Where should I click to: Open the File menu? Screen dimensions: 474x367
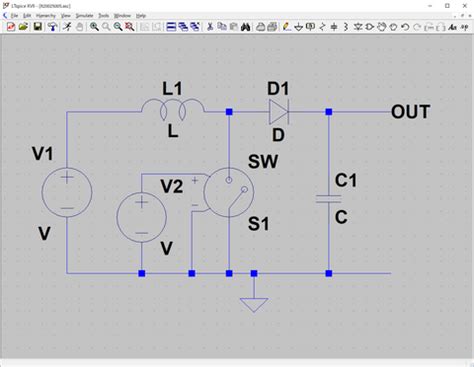[x=14, y=16]
